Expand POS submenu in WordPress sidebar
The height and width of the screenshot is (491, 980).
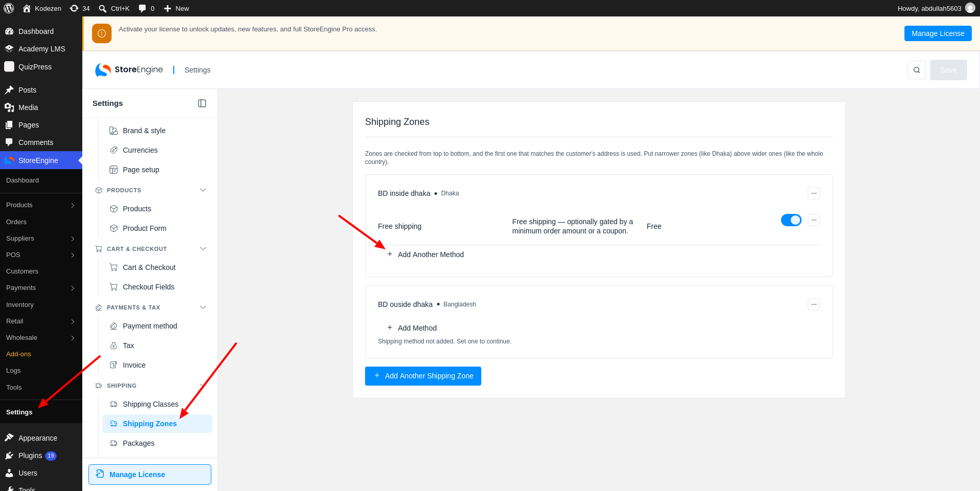(72, 255)
